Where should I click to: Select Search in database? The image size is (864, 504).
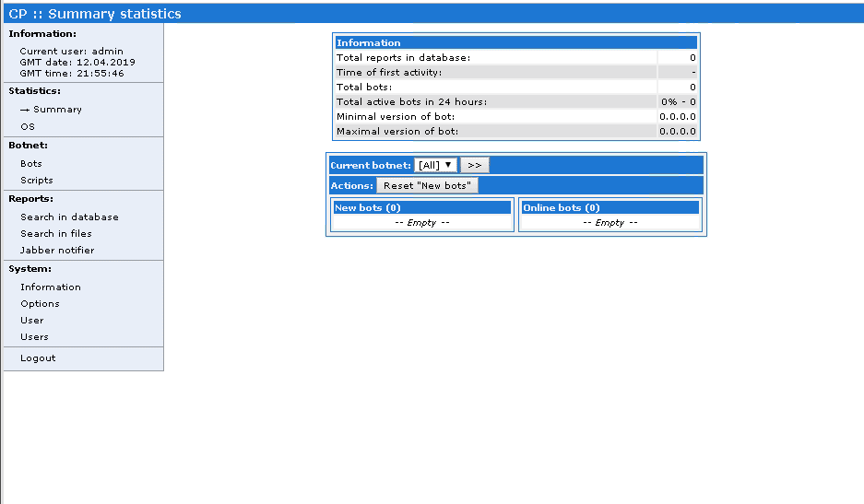click(69, 217)
